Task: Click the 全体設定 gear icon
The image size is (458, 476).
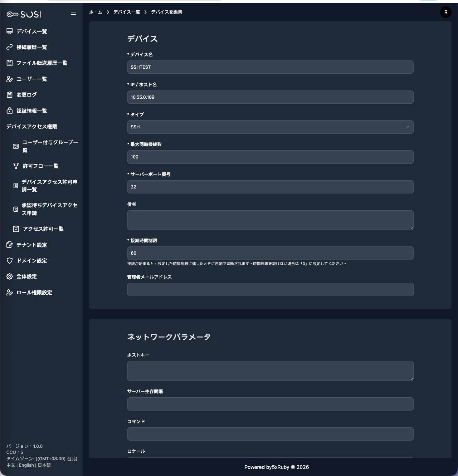Action: 10,276
